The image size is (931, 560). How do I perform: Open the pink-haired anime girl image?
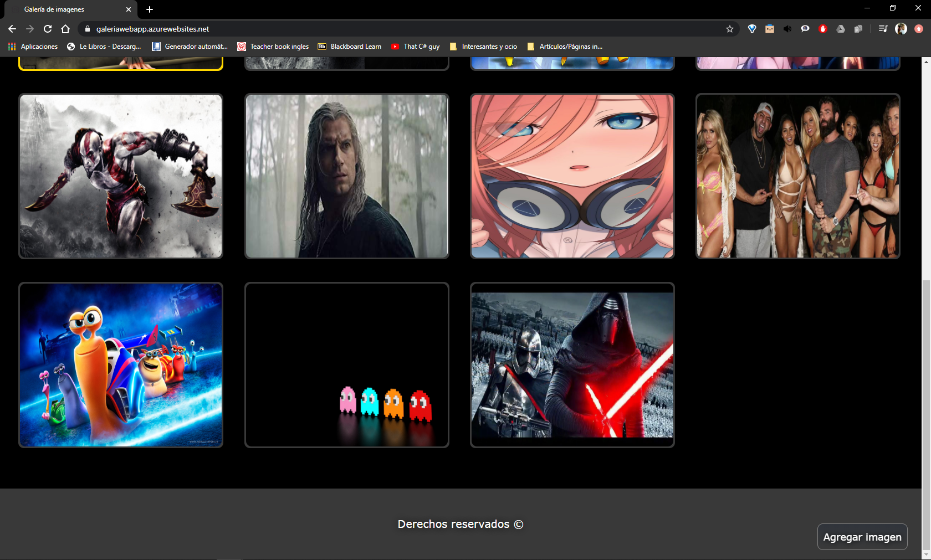click(x=572, y=176)
